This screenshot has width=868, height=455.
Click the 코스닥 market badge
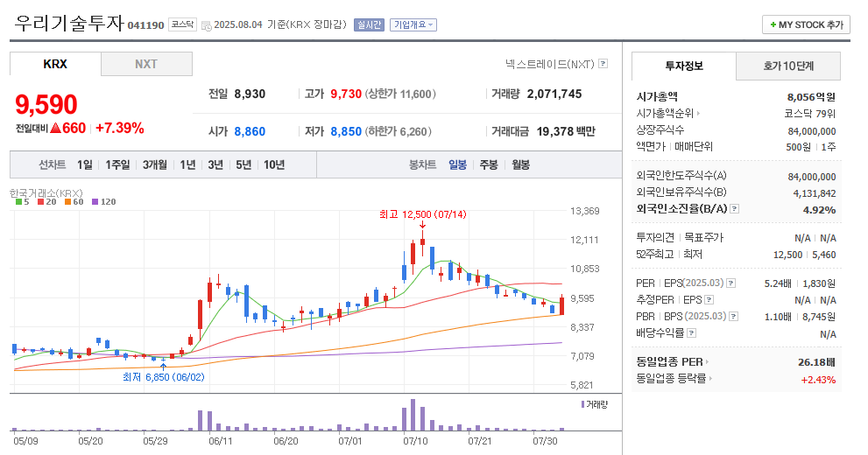coord(182,24)
